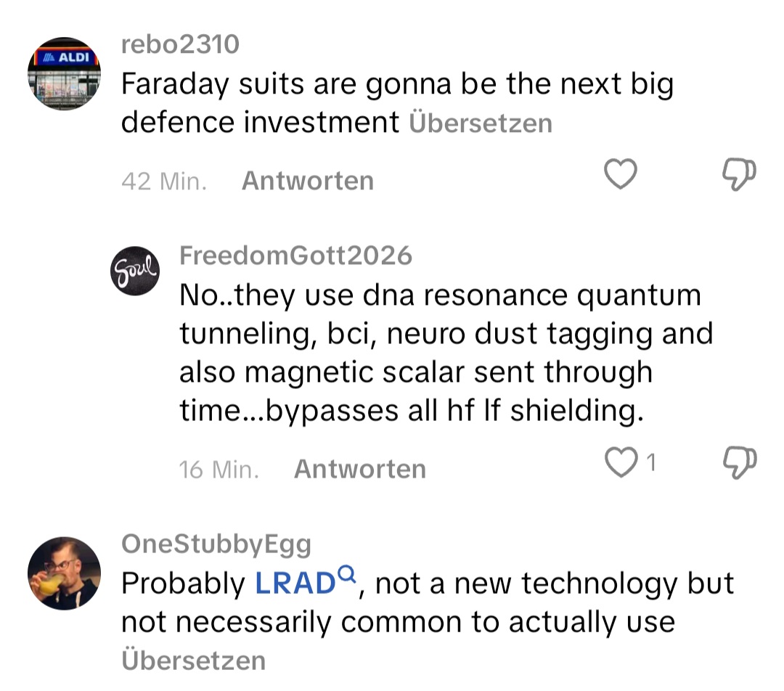
Task: Translate OneStubbyEgg's comment with Übersetzen
Action: point(193,661)
